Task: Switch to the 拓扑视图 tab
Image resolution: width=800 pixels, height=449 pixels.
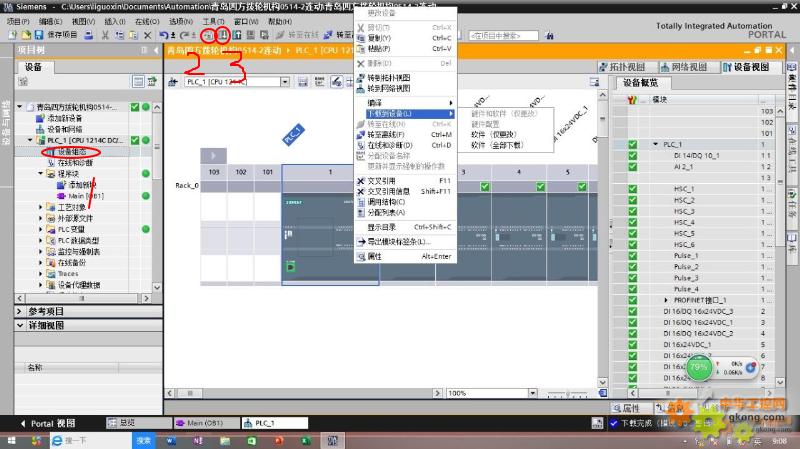Action: coord(622,67)
